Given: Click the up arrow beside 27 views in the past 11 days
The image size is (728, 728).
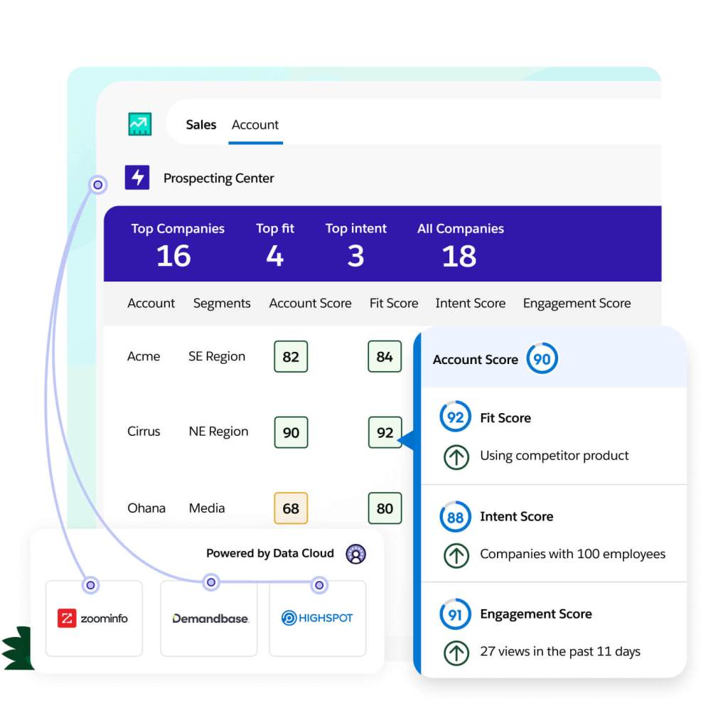Looking at the screenshot, I should 456,653.
